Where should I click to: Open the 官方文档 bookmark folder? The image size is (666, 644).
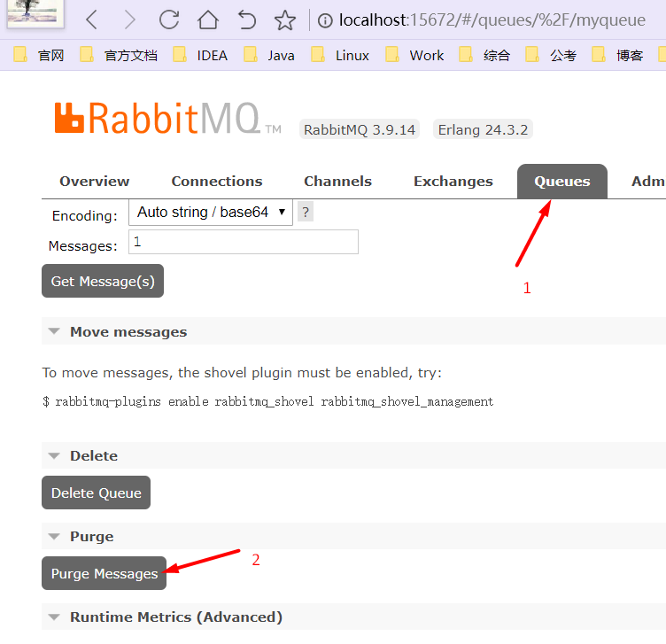(119, 55)
